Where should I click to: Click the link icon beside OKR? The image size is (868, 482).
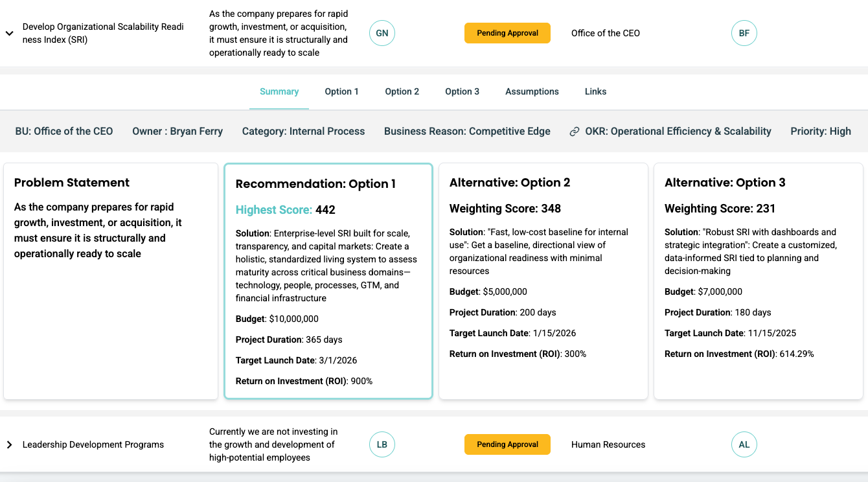click(x=574, y=132)
